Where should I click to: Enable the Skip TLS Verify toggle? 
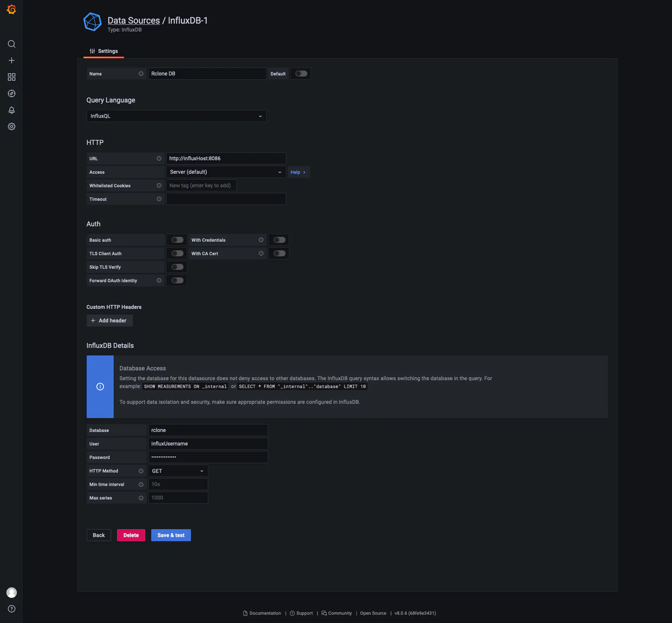pyautogui.click(x=177, y=267)
